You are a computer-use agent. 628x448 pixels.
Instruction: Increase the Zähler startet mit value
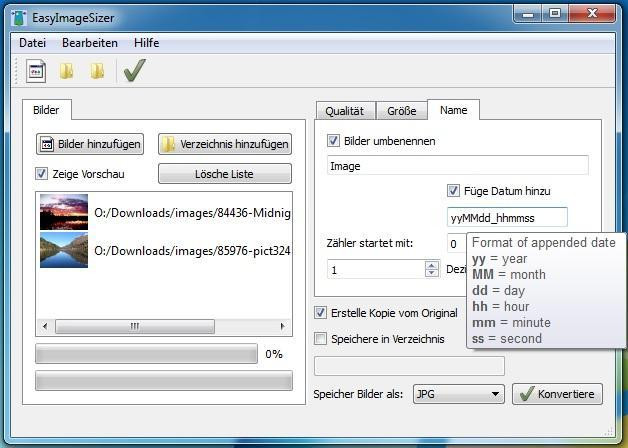pyautogui.click(x=432, y=265)
